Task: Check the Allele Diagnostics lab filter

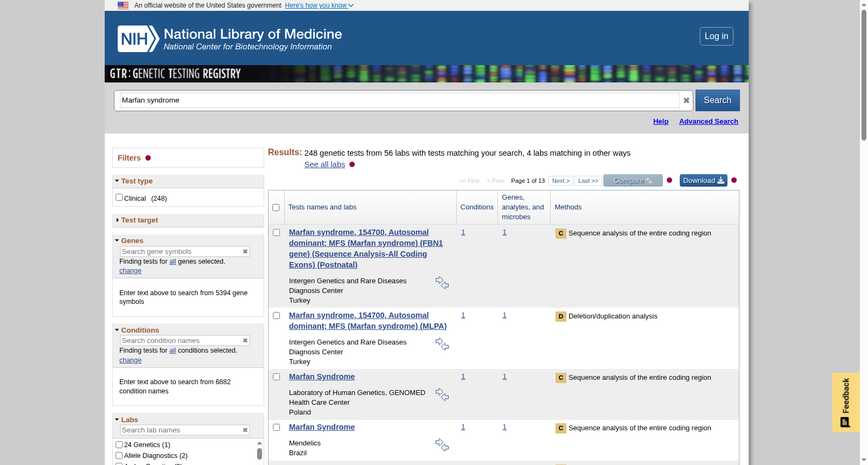Action: point(119,455)
